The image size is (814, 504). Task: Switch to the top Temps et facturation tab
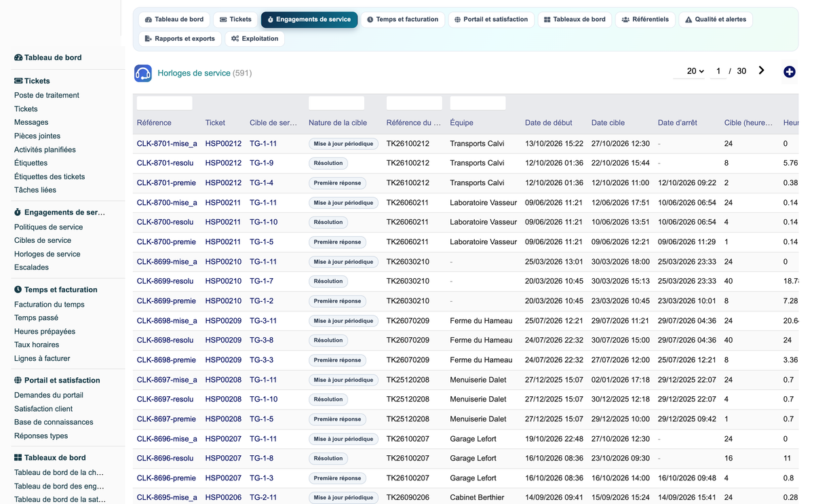pos(403,20)
